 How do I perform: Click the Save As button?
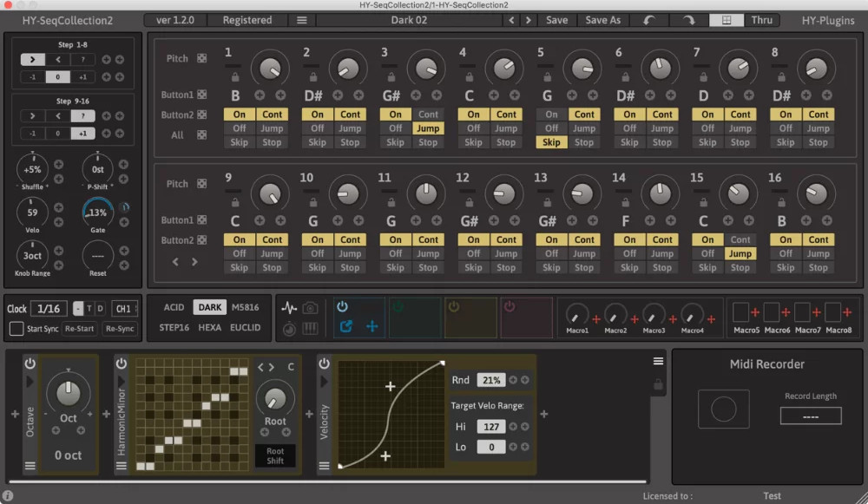(x=602, y=20)
